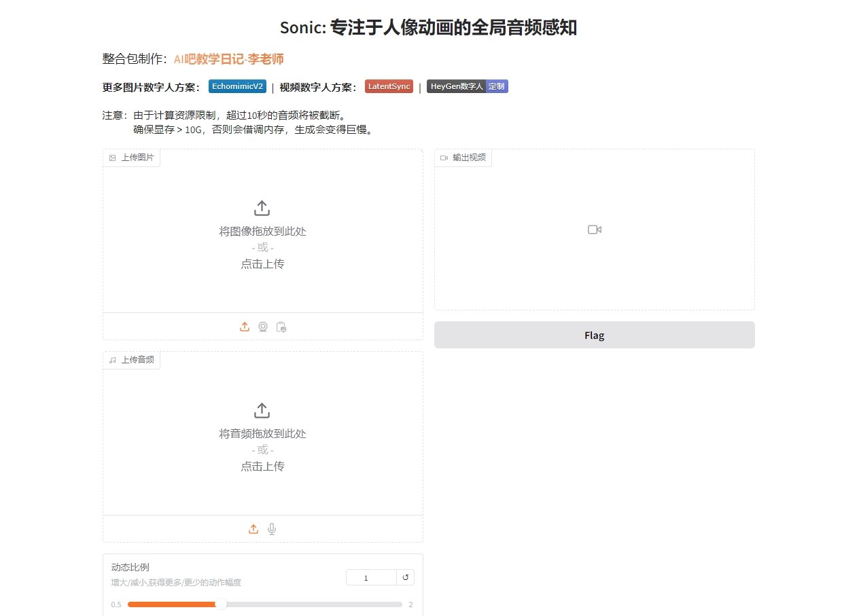Click the 点击上传 text in the image dropzone
The width and height of the screenshot is (859, 616).
pyautogui.click(x=262, y=264)
